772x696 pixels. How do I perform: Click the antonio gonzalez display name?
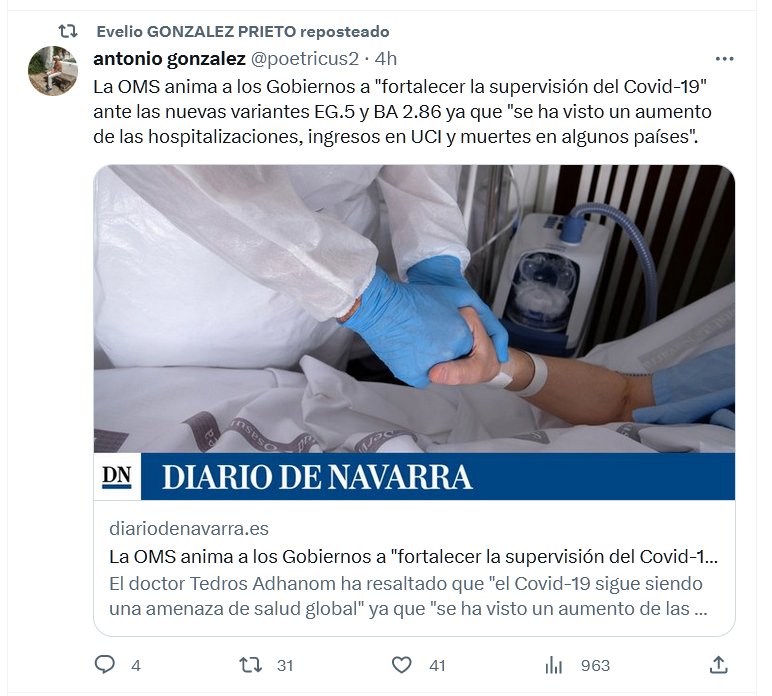tap(169, 59)
